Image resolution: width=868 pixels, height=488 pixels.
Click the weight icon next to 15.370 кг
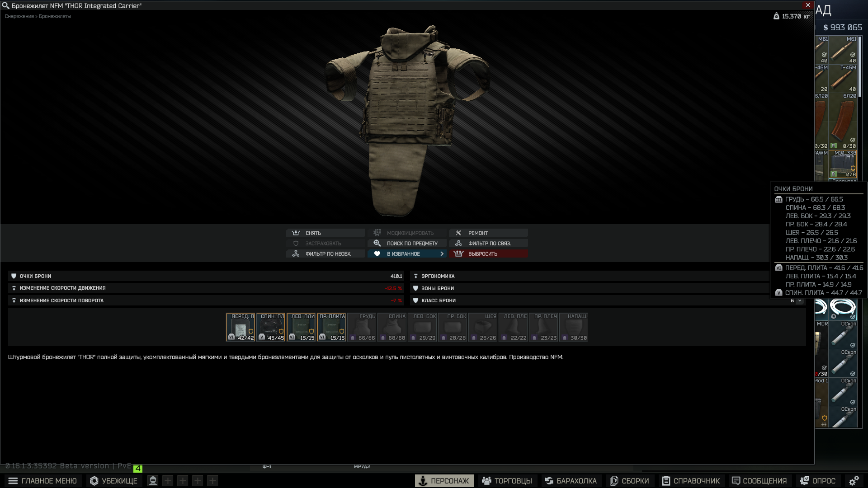776,16
